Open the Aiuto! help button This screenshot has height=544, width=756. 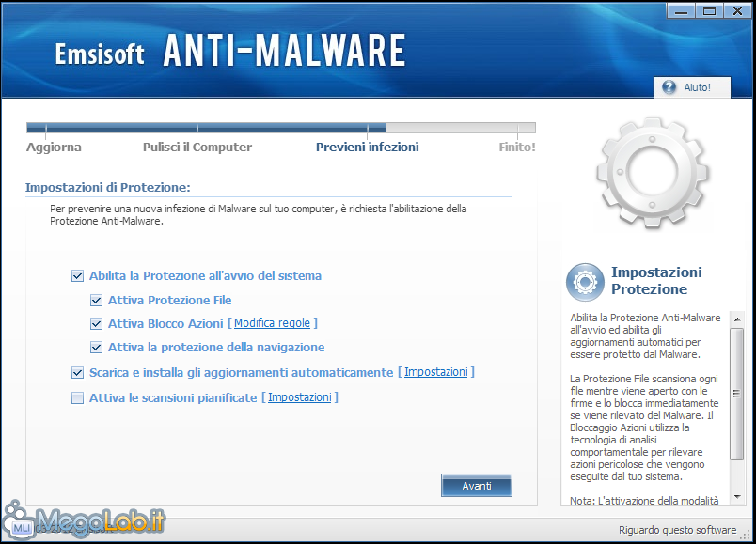[x=692, y=87]
